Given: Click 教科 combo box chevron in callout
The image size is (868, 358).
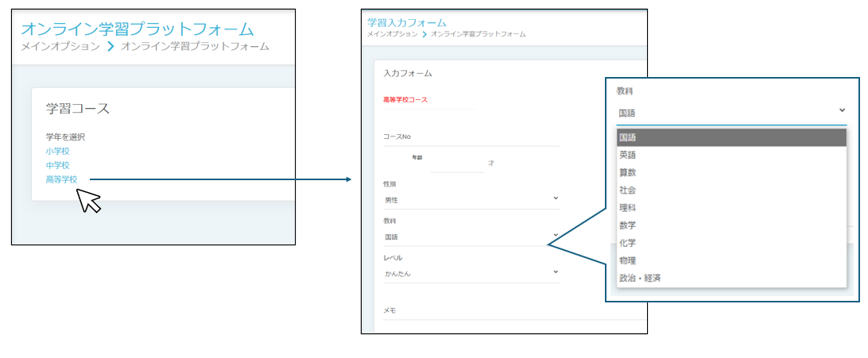Looking at the screenshot, I should click(x=842, y=110).
